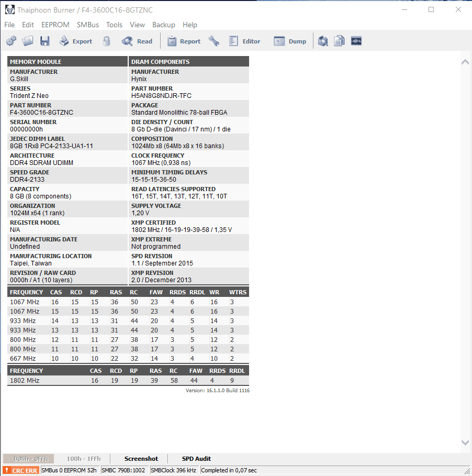Switch to the 000h - 0FFh tab
This screenshot has width=472, height=476.
(x=28, y=458)
